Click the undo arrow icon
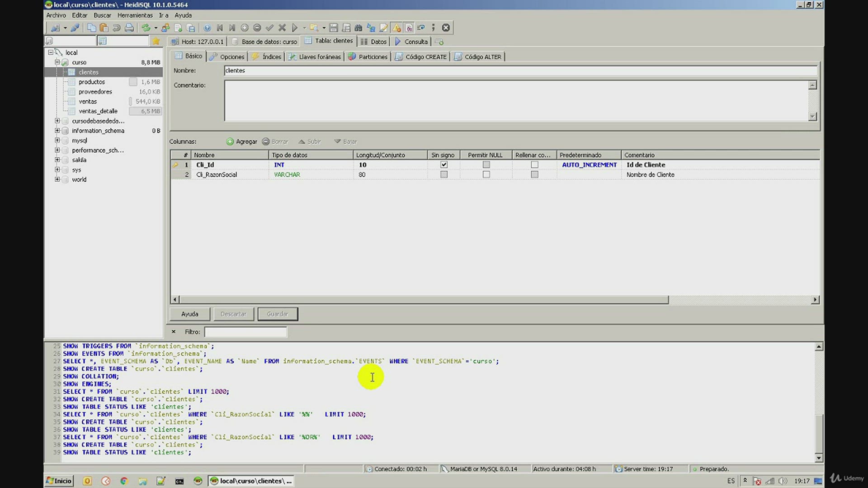Screen dimensions: 868x488 117,28
